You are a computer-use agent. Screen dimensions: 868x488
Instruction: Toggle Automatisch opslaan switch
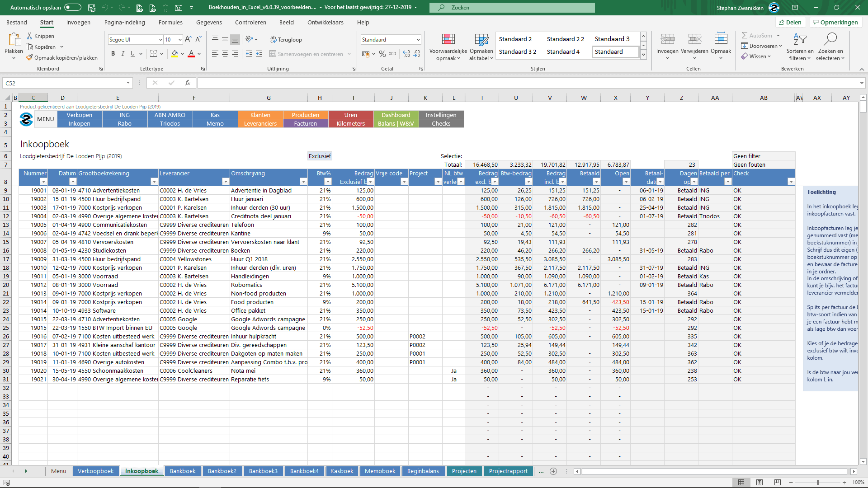(72, 7)
